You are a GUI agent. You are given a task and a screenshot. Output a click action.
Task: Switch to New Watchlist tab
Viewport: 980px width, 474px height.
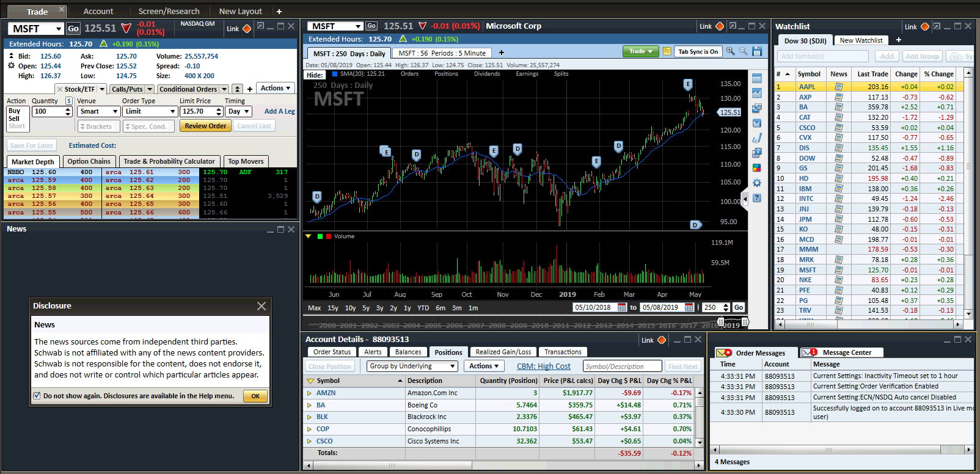pyautogui.click(x=861, y=40)
